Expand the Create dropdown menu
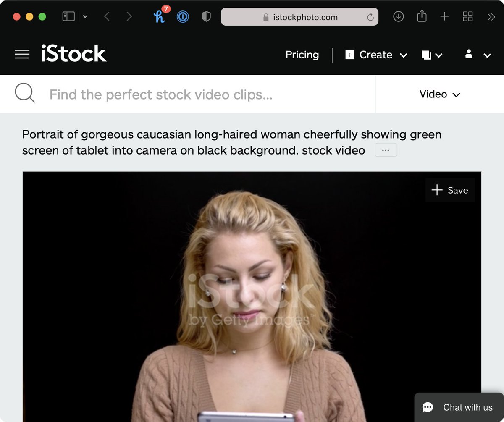Image resolution: width=504 pixels, height=422 pixels. pyautogui.click(x=376, y=55)
